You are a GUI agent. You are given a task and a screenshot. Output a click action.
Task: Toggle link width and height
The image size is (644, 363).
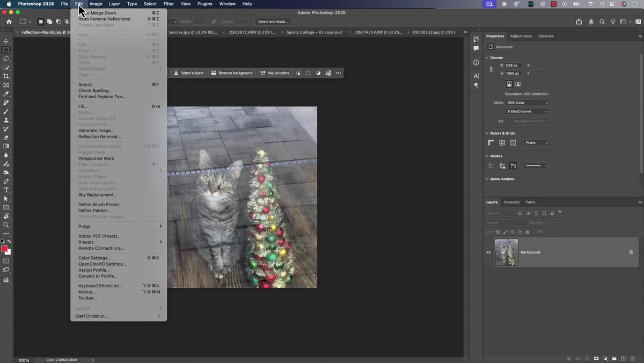(491, 69)
